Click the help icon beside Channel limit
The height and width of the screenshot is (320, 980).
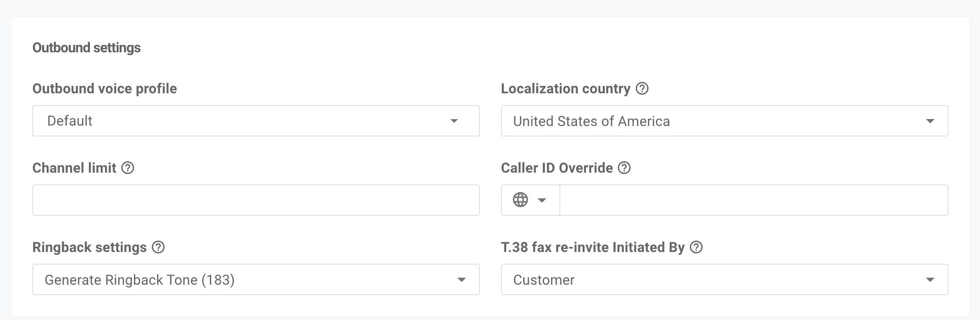(127, 168)
